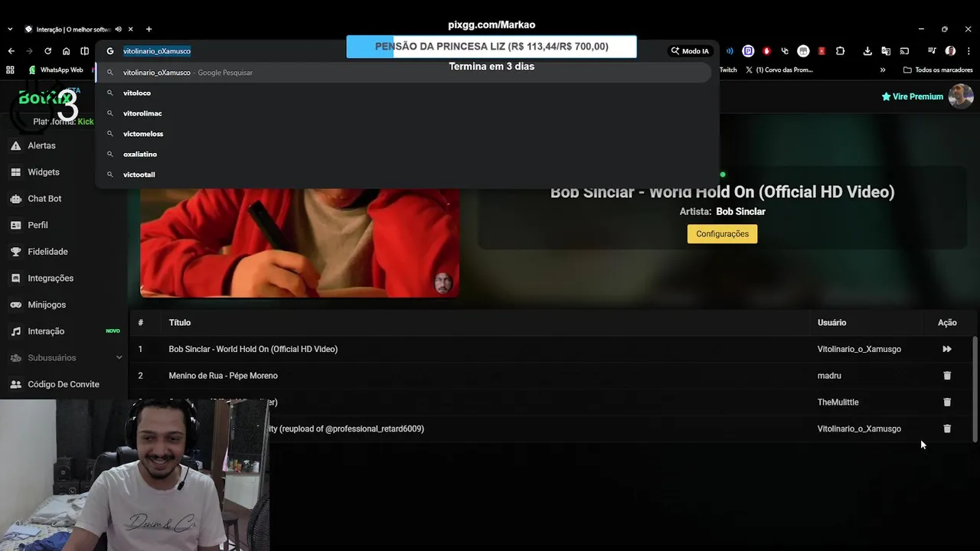Open Minijogos in the sidebar
The image size is (980, 551).
(x=47, y=305)
